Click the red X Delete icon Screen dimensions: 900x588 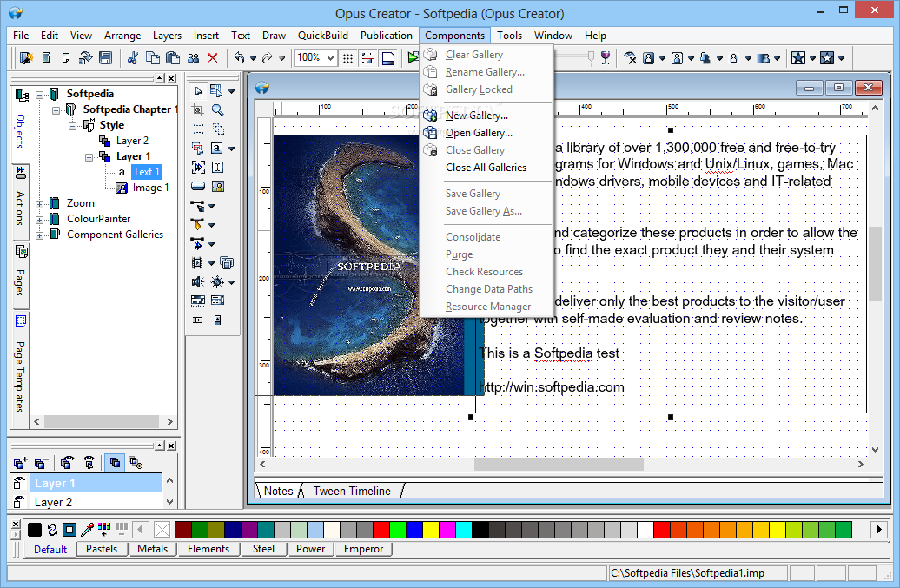click(212, 58)
